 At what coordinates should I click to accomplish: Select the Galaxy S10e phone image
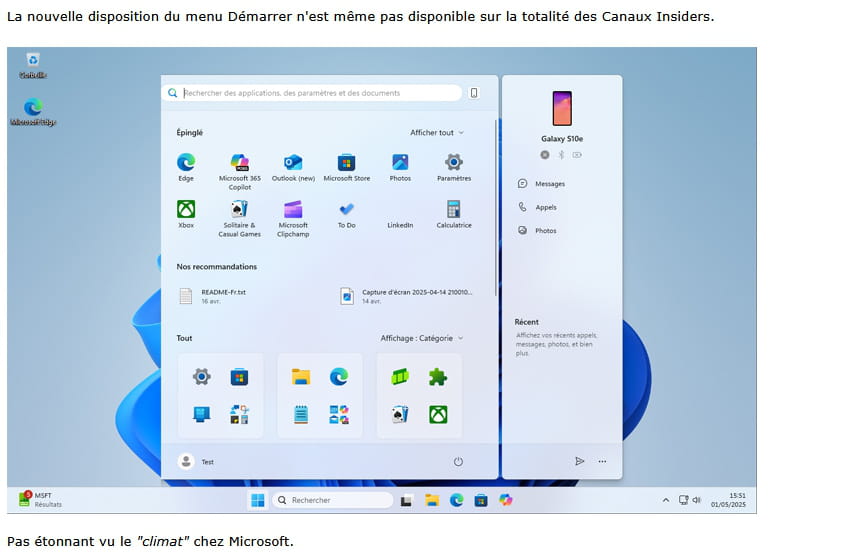tap(562, 108)
